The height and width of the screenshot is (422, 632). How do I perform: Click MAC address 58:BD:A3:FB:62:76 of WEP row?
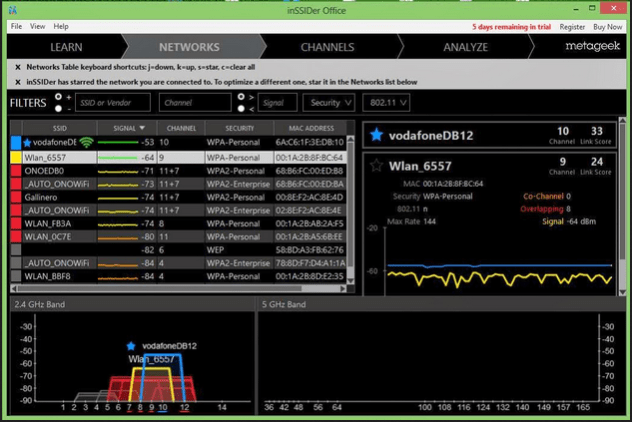[310, 250]
